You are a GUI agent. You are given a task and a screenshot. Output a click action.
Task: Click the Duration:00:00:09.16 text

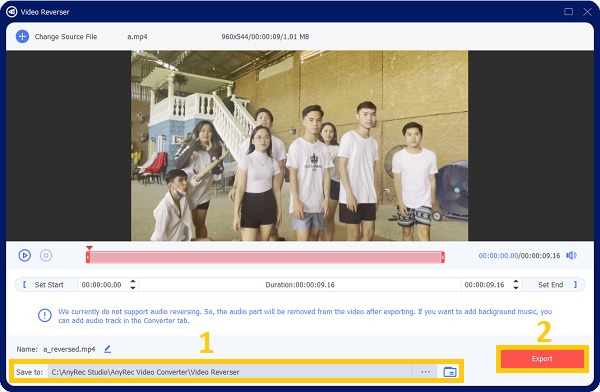[x=300, y=285]
